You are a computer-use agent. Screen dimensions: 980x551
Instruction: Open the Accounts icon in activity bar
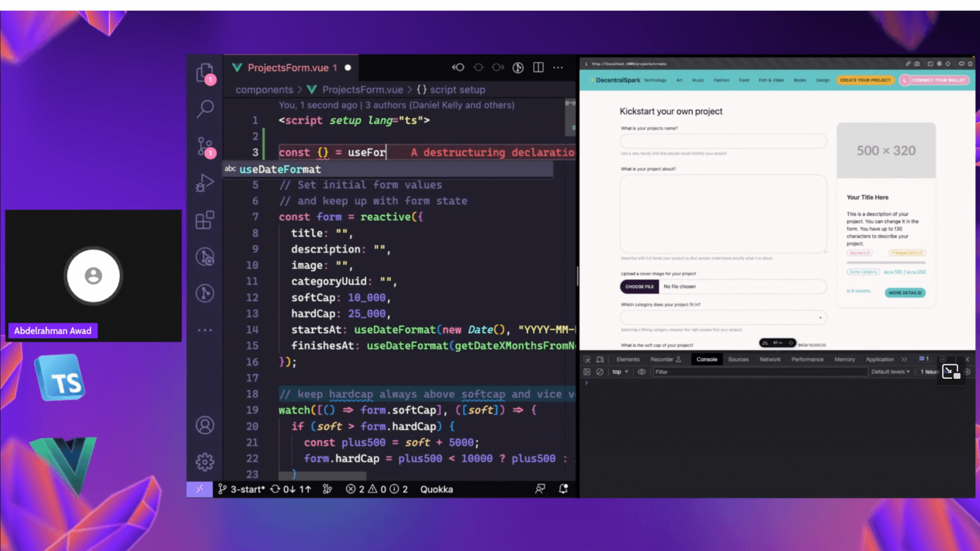click(x=205, y=425)
